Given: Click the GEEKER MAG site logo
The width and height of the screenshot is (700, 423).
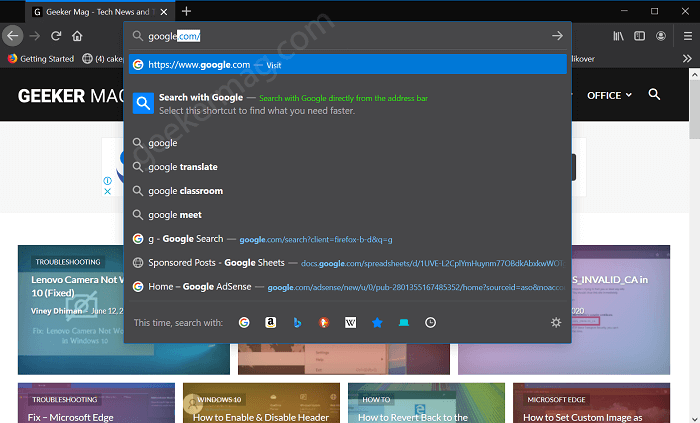Looking at the screenshot, I should (x=71, y=96).
